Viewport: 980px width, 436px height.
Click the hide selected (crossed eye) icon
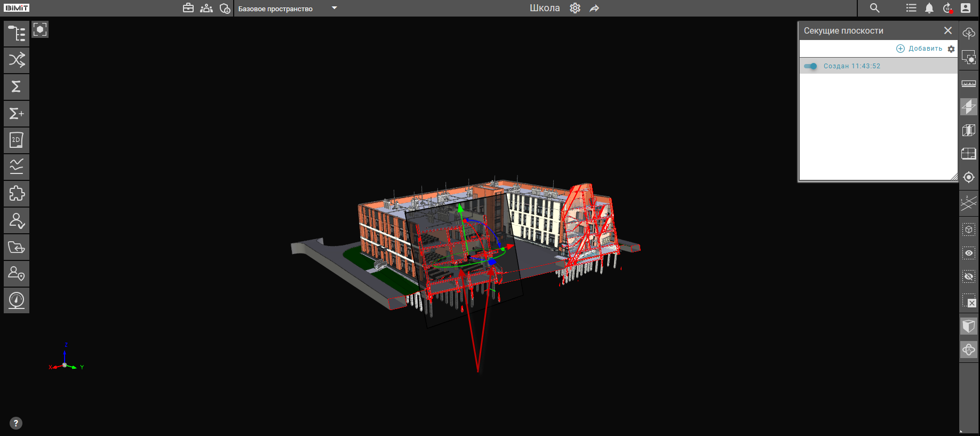[969, 276]
